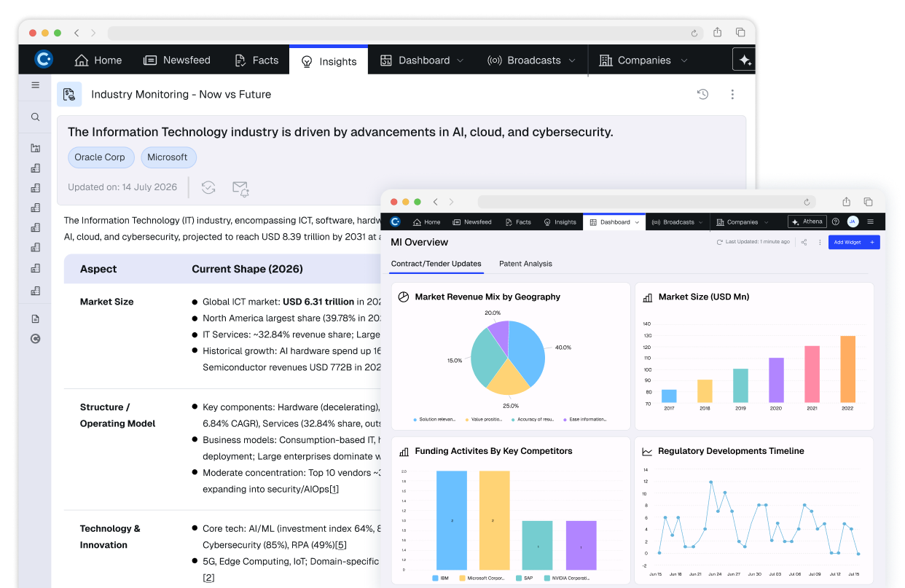Expand Broadcasts chevron in the Insights window navbar
905x588 pixels.
coord(572,60)
